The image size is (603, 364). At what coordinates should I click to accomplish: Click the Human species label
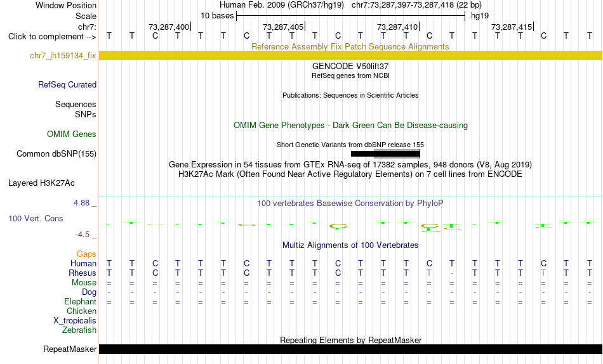(x=83, y=264)
